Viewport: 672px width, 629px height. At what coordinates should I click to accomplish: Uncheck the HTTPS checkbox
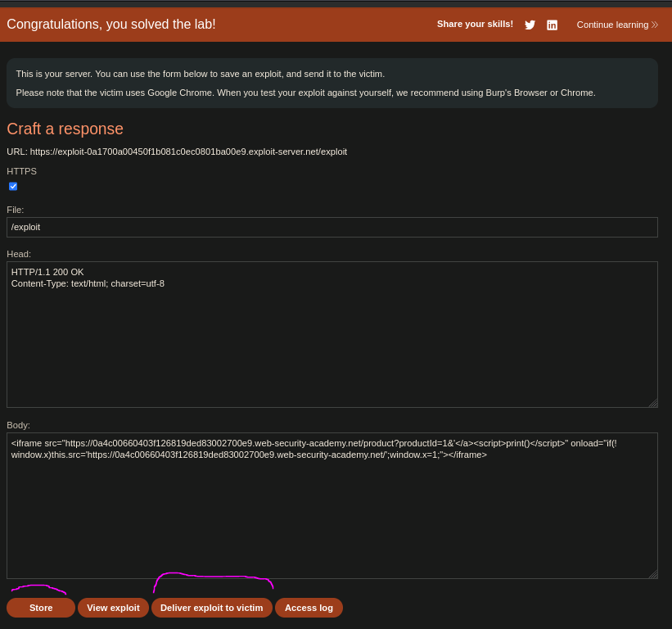coord(13,186)
